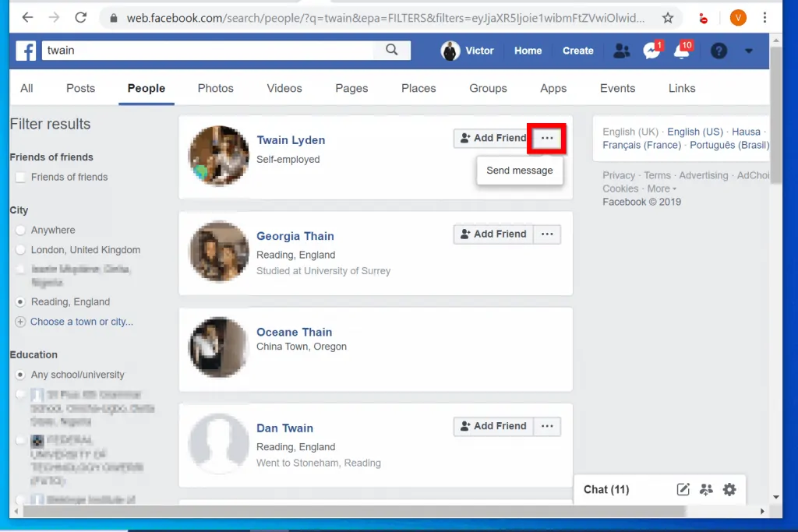The image size is (798, 532).
Task: Open the Terms footer link
Action: (x=657, y=175)
